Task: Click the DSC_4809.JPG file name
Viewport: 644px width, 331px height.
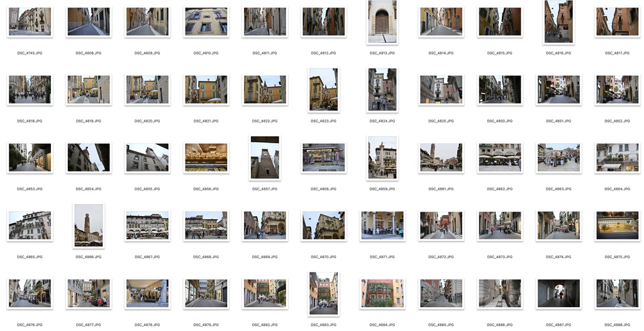Action: (147, 53)
